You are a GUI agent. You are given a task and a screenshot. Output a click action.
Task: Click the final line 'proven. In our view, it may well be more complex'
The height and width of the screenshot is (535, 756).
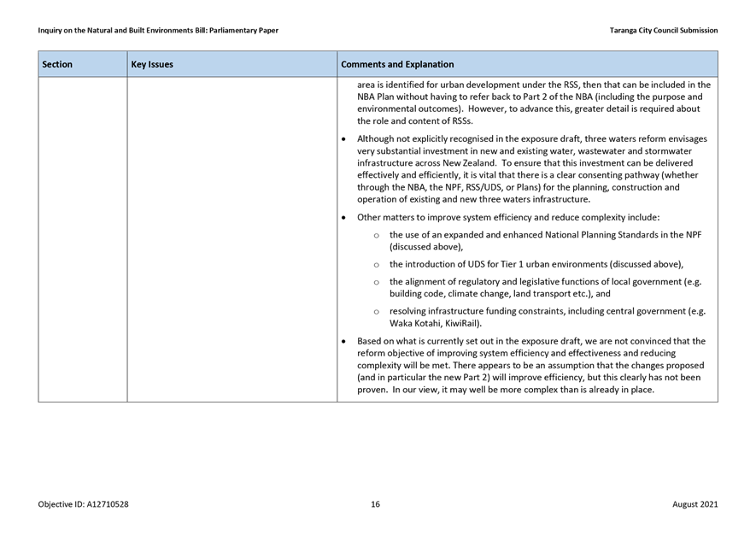[506, 390]
